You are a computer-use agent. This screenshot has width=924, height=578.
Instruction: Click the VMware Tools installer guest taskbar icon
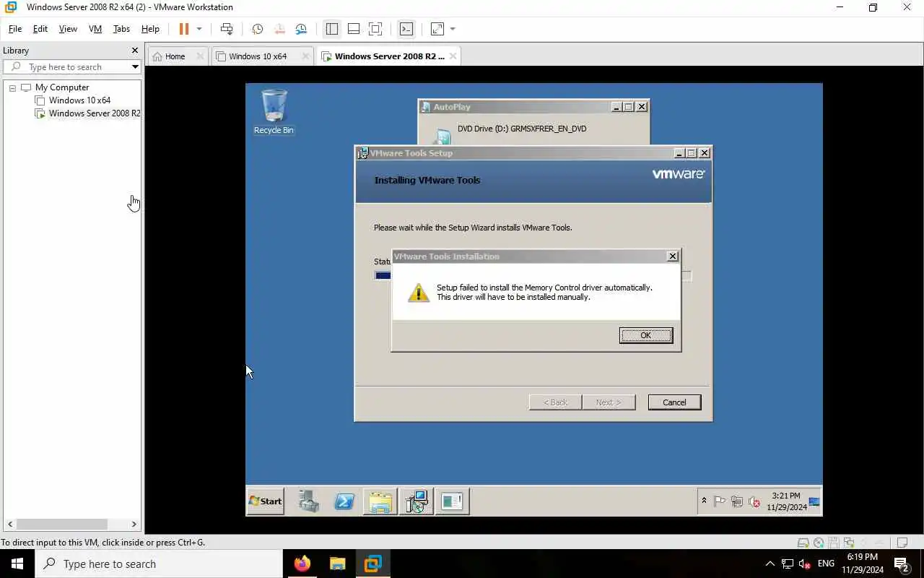(x=417, y=501)
